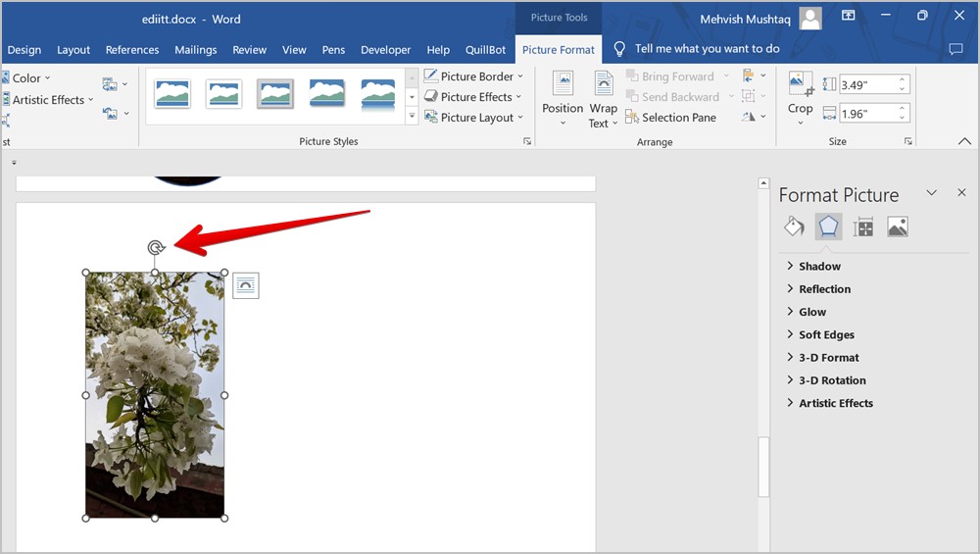Open the Layout & Properties pane icon
The image size is (980, 554).
[863, 227]
